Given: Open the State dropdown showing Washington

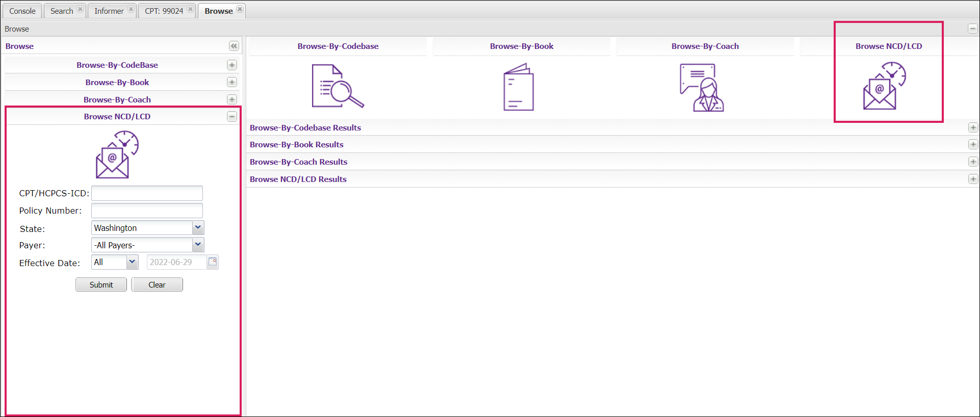Looking at the screenshot, I should (198, 228).
